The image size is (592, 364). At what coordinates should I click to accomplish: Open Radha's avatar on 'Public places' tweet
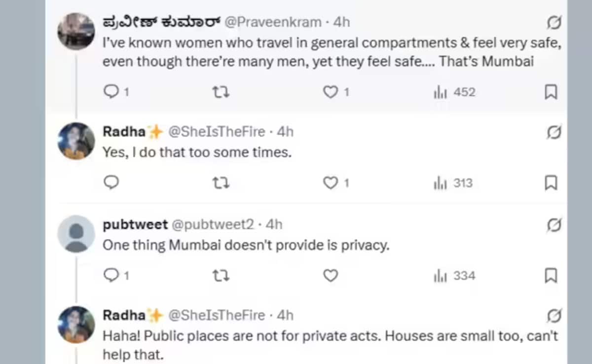tap(76, 325)
